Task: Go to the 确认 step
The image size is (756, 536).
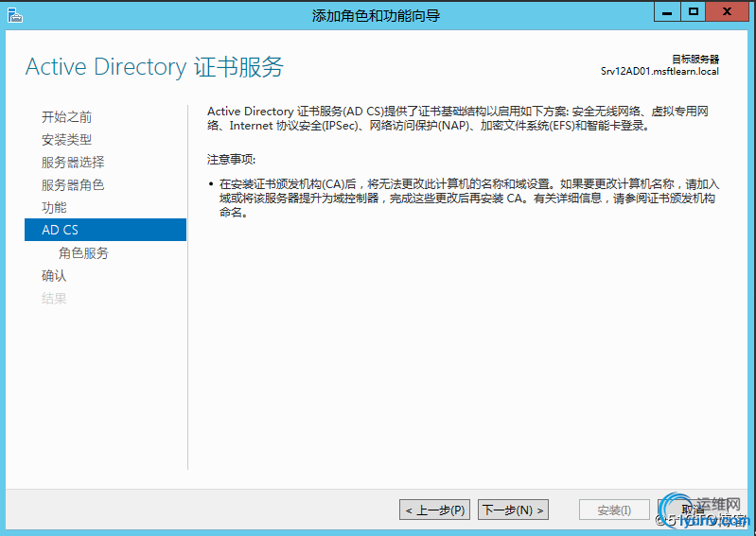Action: tap(54, 275)
